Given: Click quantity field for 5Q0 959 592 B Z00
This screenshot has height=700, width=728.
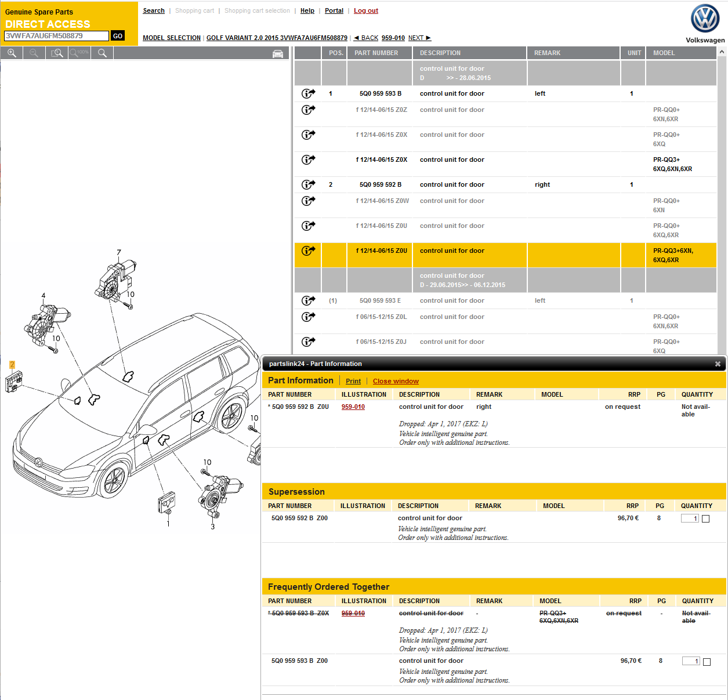Looking at the screenshot, I should (690, 518).
